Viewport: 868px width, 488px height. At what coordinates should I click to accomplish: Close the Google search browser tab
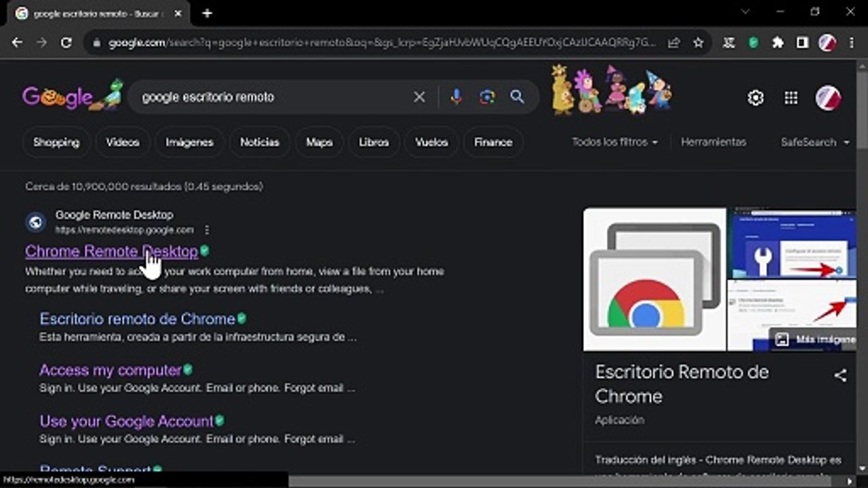pos(178,13)
